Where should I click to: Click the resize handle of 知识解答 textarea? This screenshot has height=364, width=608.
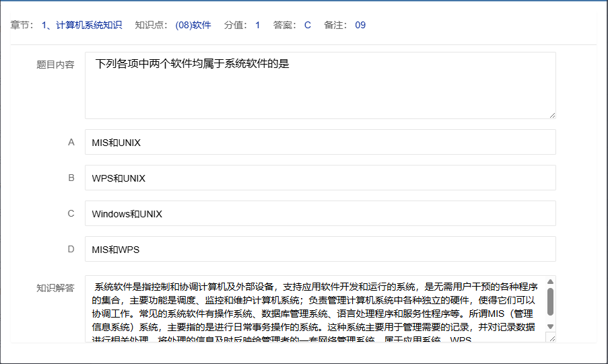pos(552,338)
